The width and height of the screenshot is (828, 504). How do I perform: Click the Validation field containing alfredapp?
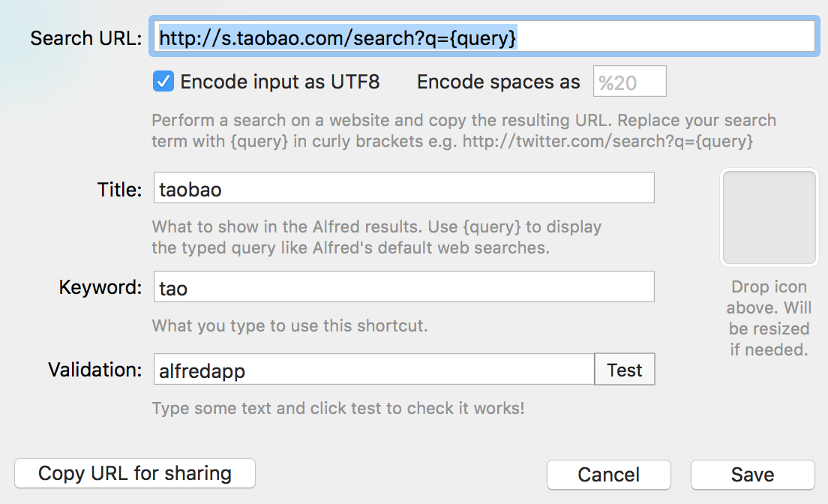[373, 370]
